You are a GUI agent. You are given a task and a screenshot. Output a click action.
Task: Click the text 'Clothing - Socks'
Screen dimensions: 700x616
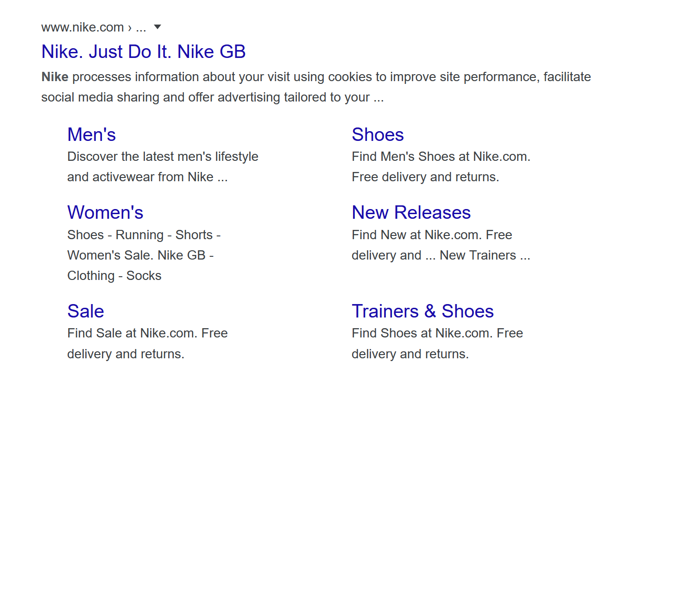(x=114, y=276)
